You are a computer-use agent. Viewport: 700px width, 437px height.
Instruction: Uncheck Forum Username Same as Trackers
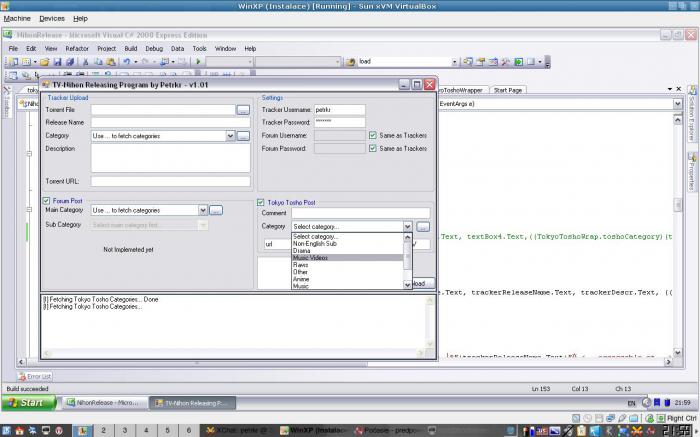pos(373,135)
